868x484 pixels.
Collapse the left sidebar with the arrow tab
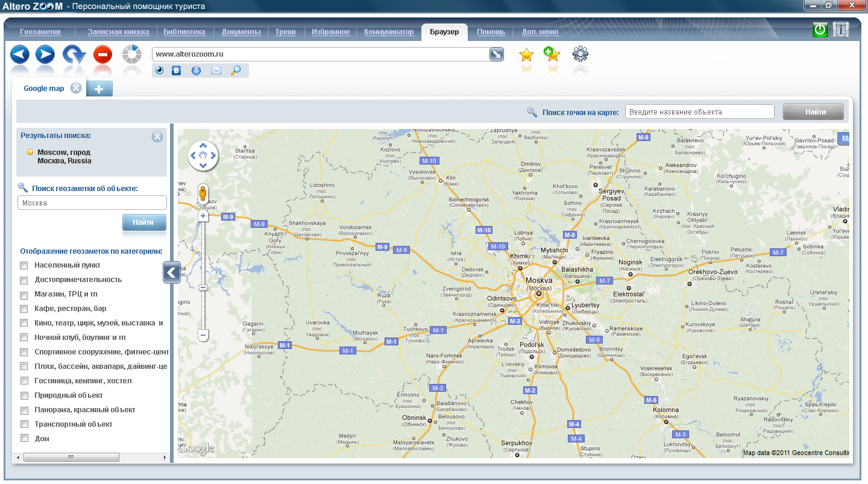click(171, 272)
